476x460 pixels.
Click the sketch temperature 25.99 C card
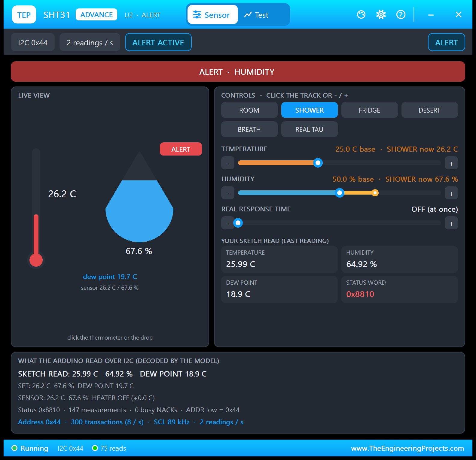(x=279, y=259)
